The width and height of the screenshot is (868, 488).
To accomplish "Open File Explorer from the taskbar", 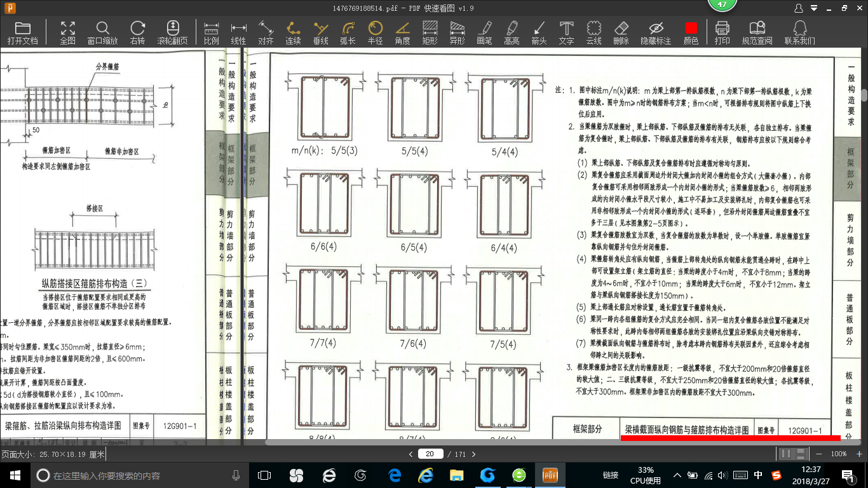I will pos(456,475).
